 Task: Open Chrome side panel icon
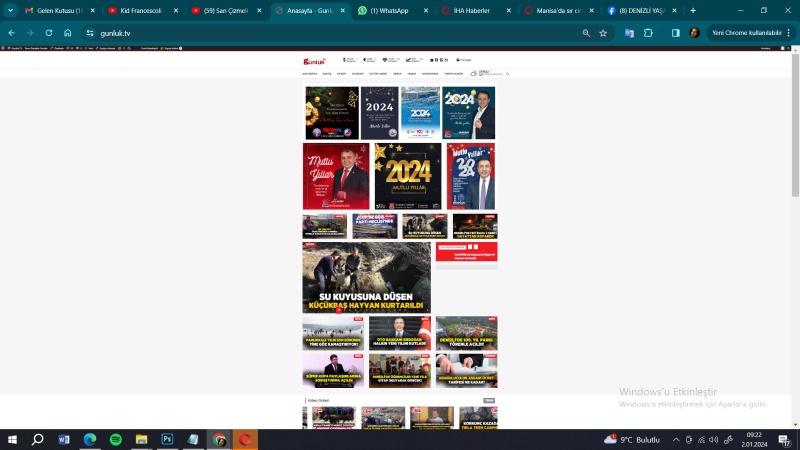coord(675,32)
